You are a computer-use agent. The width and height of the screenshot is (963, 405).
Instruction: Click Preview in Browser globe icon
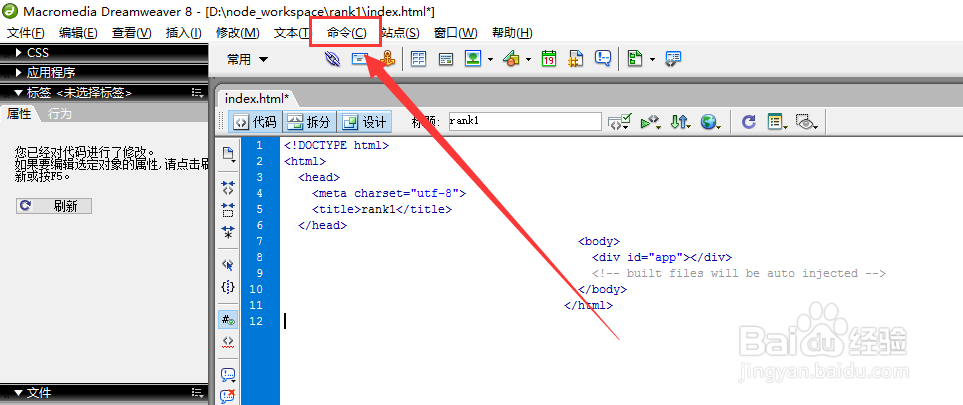coord(711,122)
